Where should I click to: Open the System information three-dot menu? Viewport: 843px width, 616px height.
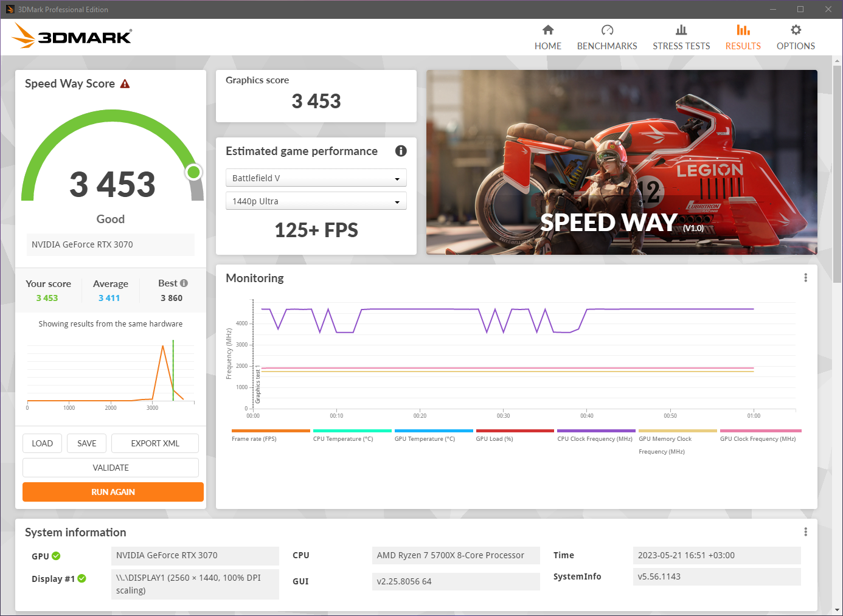[x=805, y=531]
